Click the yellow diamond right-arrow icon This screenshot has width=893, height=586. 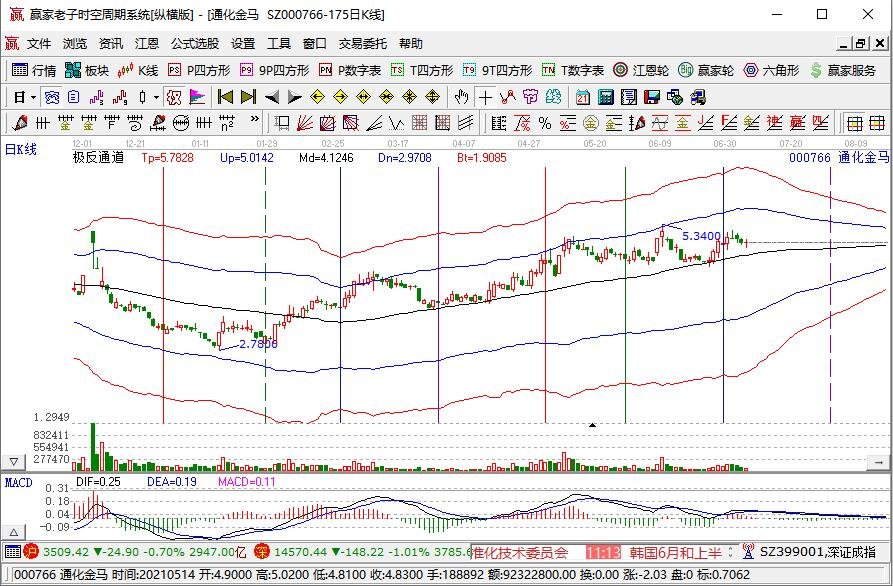coord(340,97)
